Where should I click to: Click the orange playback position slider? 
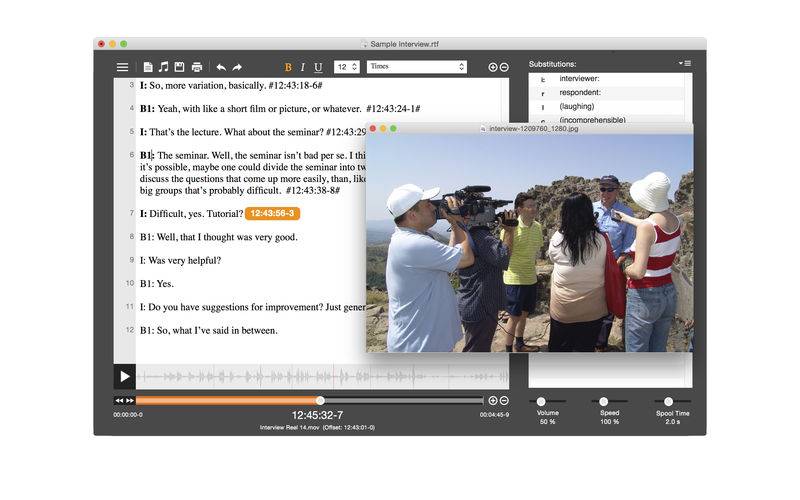coord(320,401)
